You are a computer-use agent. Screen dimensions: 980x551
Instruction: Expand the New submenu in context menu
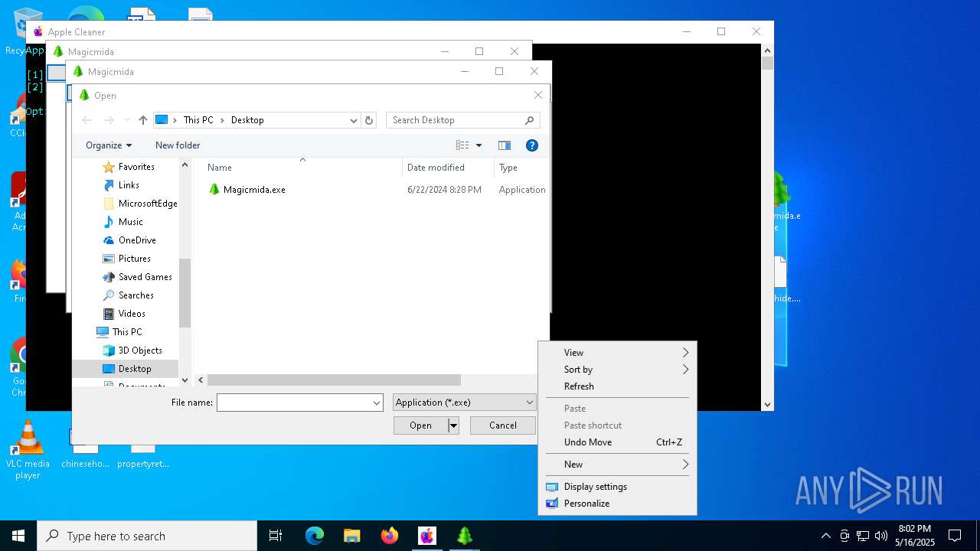tap(617, 465)
